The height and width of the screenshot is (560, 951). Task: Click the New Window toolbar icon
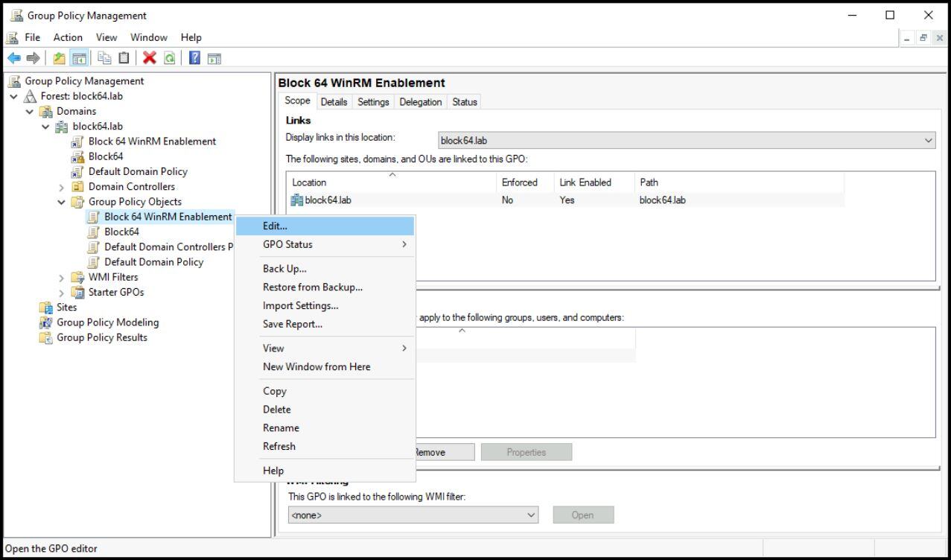point(214,57)
